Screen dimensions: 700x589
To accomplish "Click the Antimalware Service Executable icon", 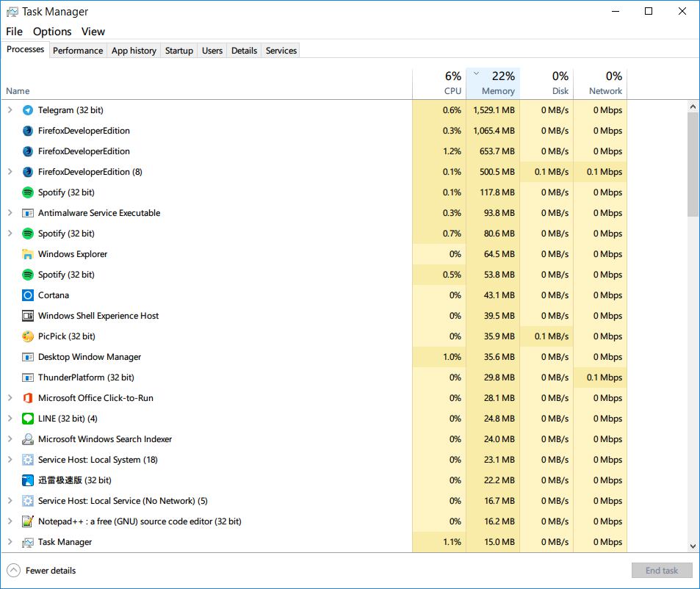I will [x=28, y=213].
